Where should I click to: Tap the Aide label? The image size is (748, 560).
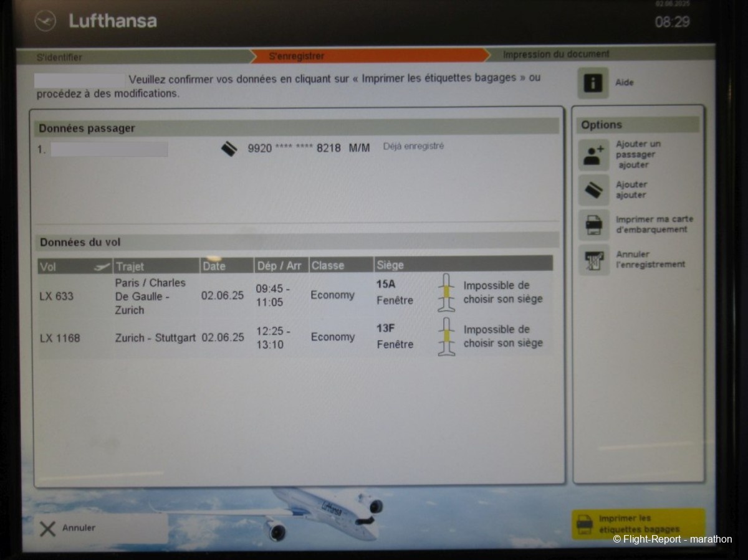coord(625,83)
